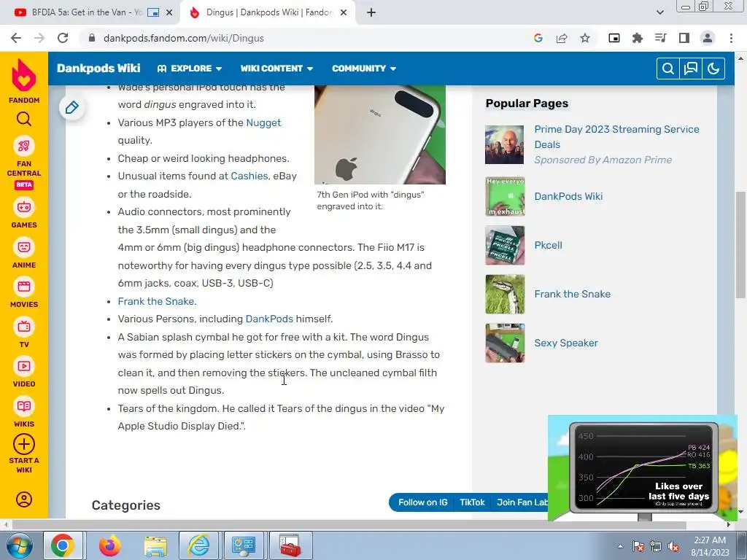Show hidden system tray icons

pos(620,546)
